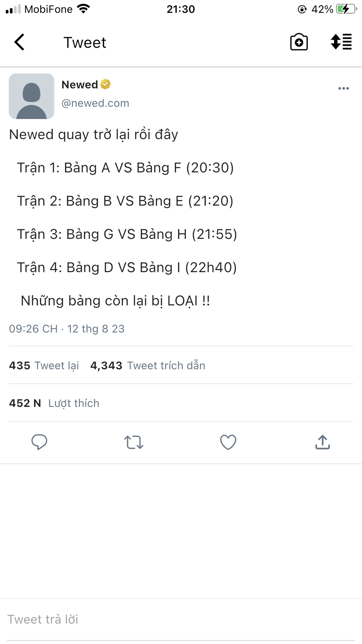Image resolution: width=362 pixels, height=644 pixels.
Task: Tap the share upload icon
Action: click(322, 442)
